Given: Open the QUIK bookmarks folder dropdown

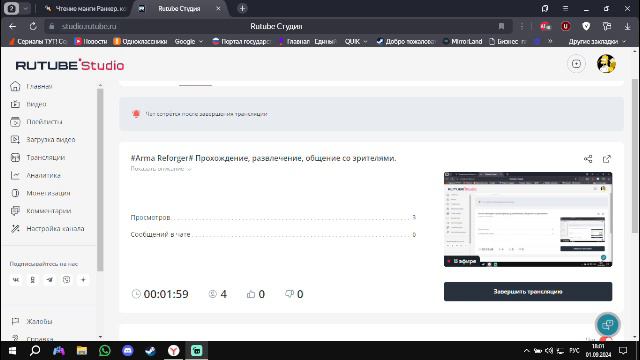Looking at the screenshot, I should [x=356, y=41].
